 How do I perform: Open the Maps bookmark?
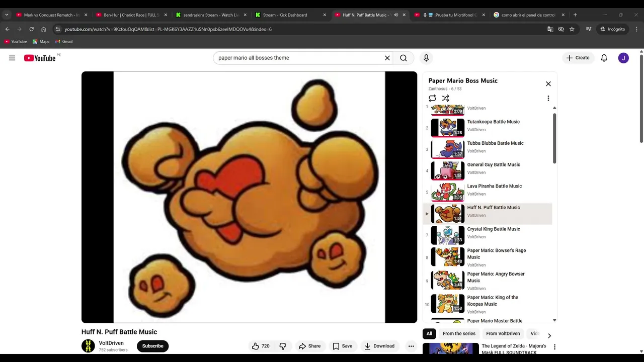41,42
